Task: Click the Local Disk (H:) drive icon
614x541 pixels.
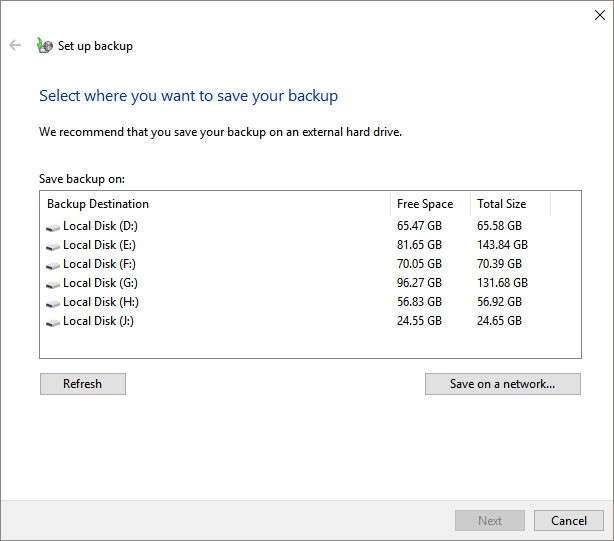Action: coord(53,303)
